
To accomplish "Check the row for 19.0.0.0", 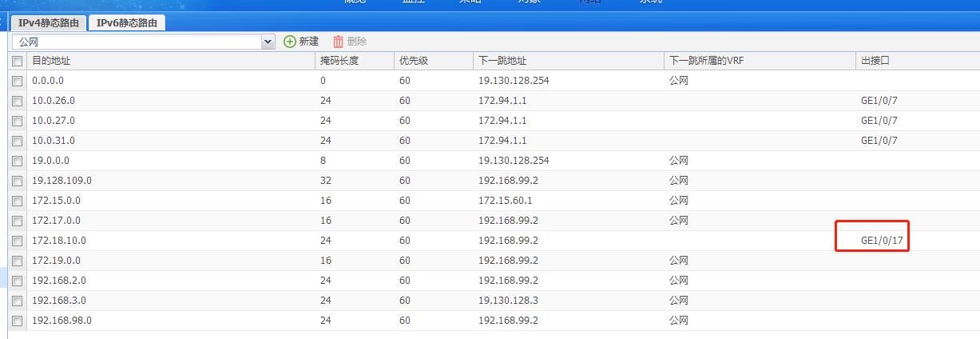I will (x=17, y=161).
